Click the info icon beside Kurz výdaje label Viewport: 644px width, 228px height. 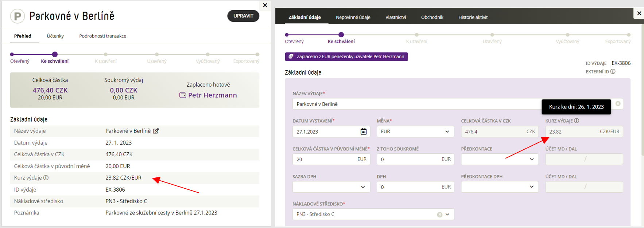point(46,178)
